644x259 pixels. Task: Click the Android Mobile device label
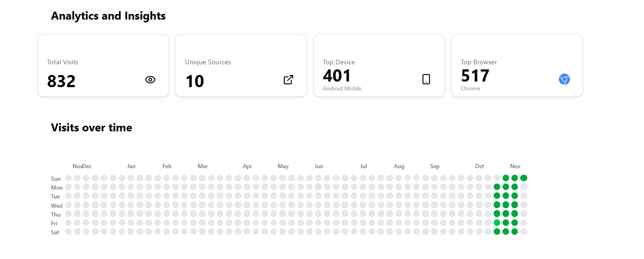(342, 89)
